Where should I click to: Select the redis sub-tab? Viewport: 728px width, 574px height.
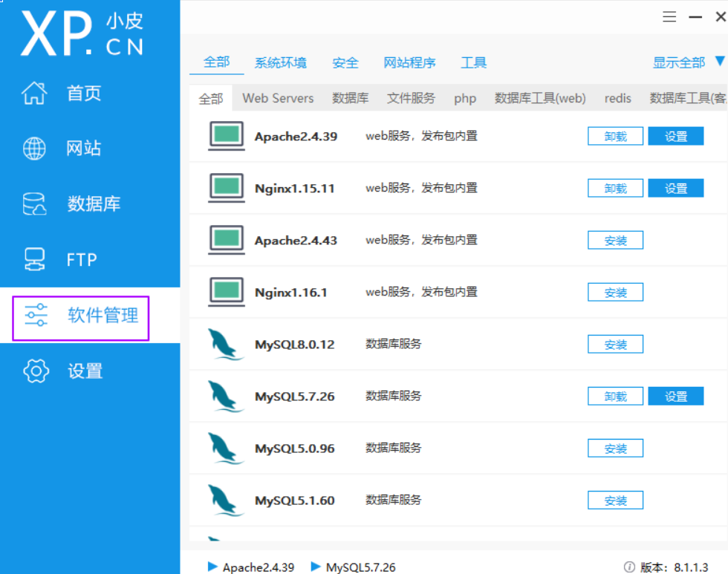tap(617, 98)
